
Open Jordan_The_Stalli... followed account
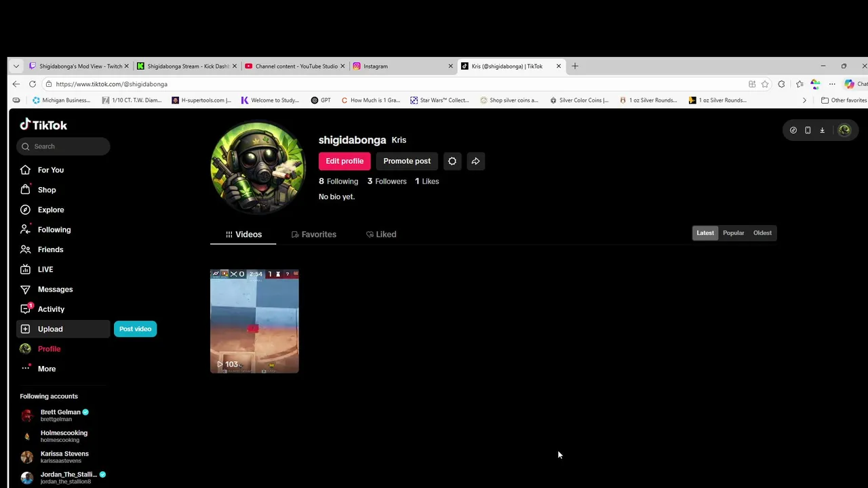point(63,478)
